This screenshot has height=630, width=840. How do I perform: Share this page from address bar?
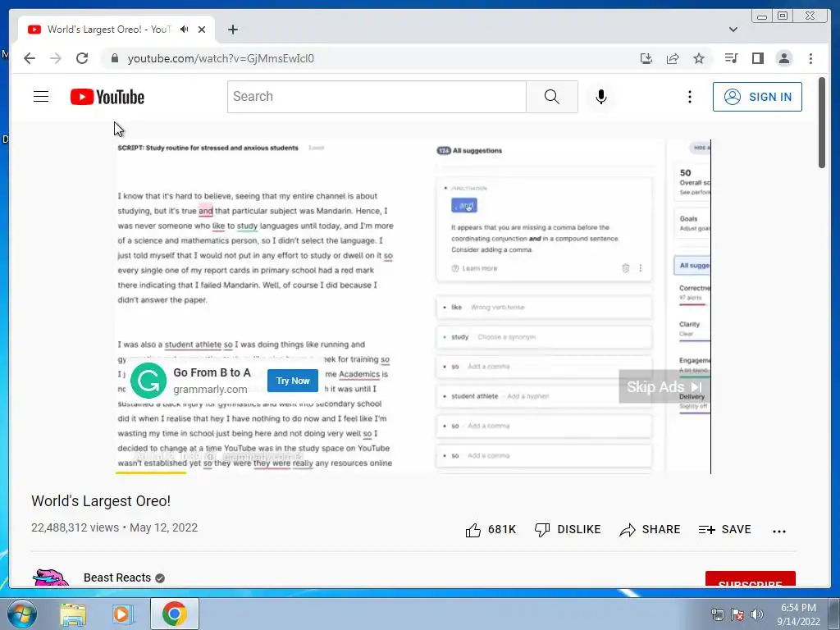coord(673,58)
